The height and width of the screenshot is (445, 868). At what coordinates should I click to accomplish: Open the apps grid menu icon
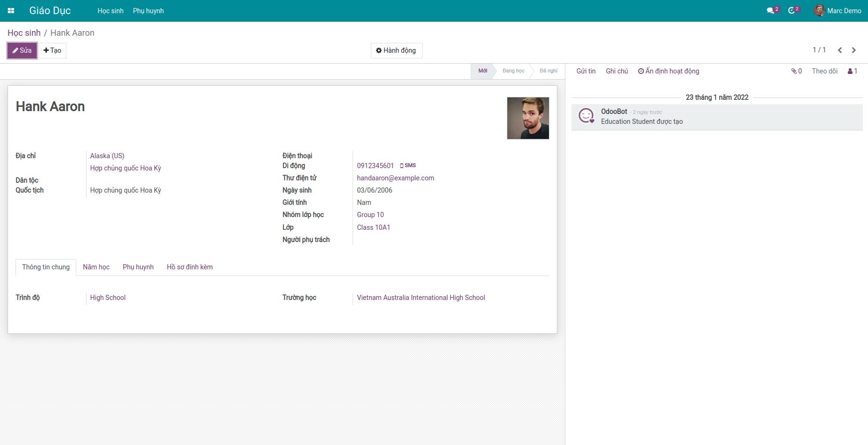tap(11, 11)
